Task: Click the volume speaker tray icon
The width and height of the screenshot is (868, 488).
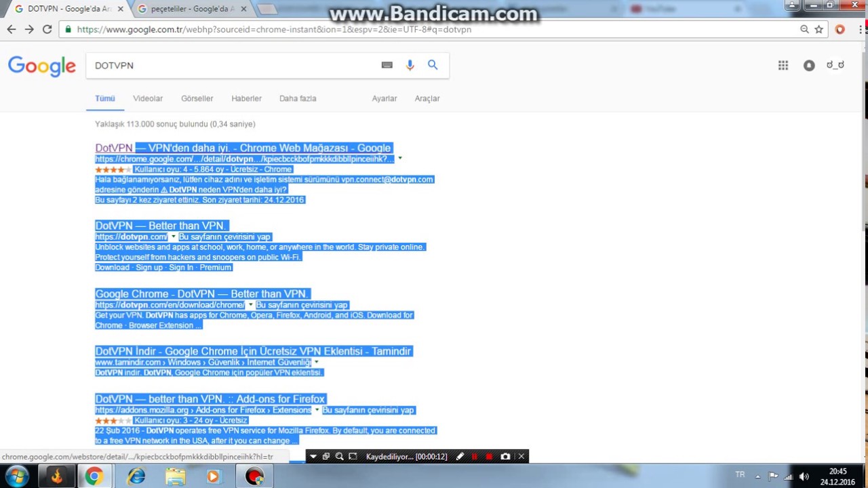Action: (804, 476)
